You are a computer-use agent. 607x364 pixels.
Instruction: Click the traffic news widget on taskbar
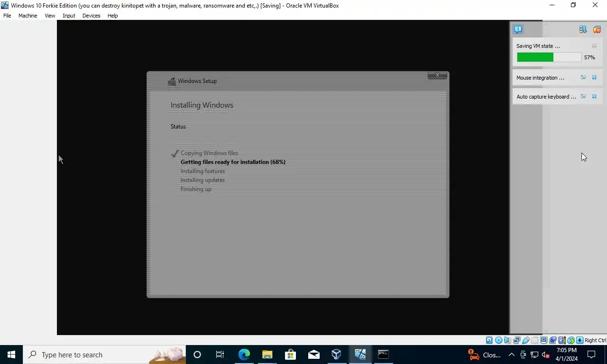(484, 355)
